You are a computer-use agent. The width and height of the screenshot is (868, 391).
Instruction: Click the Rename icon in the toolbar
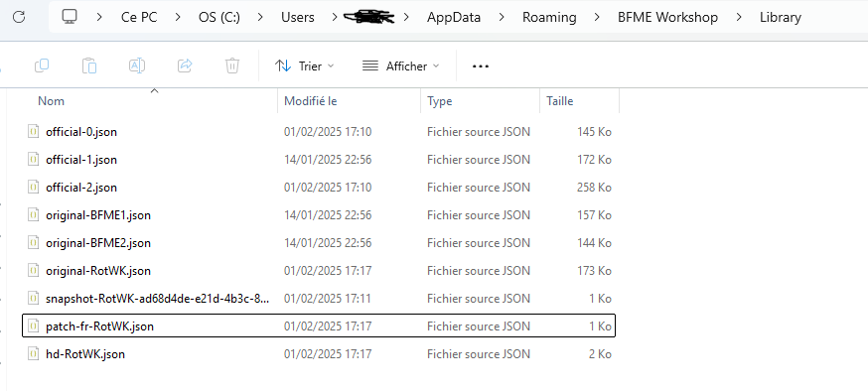137,65
